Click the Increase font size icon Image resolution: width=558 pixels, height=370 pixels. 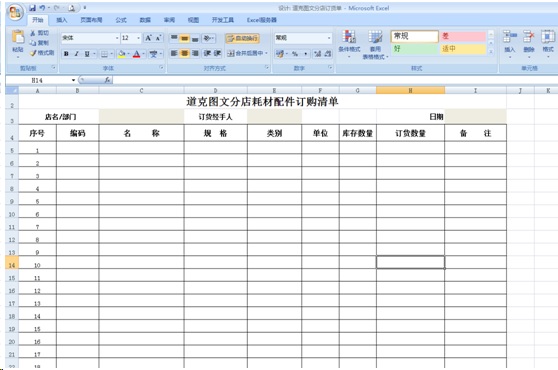[x=148, y=38]
